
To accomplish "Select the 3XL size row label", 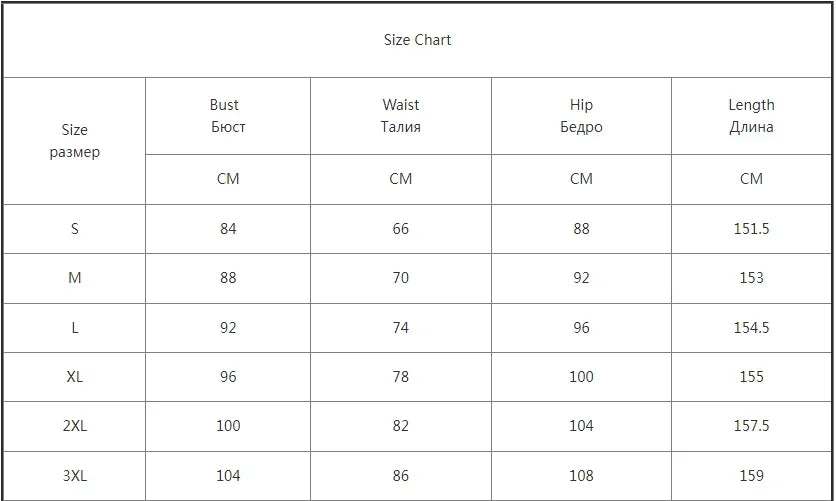I will click(x=75, y=476).
